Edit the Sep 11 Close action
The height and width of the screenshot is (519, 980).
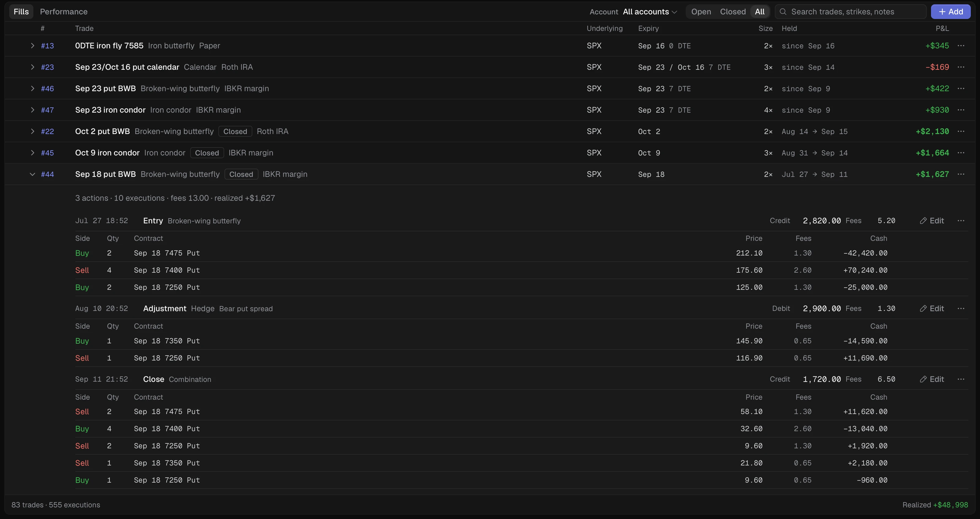(932, 379)
